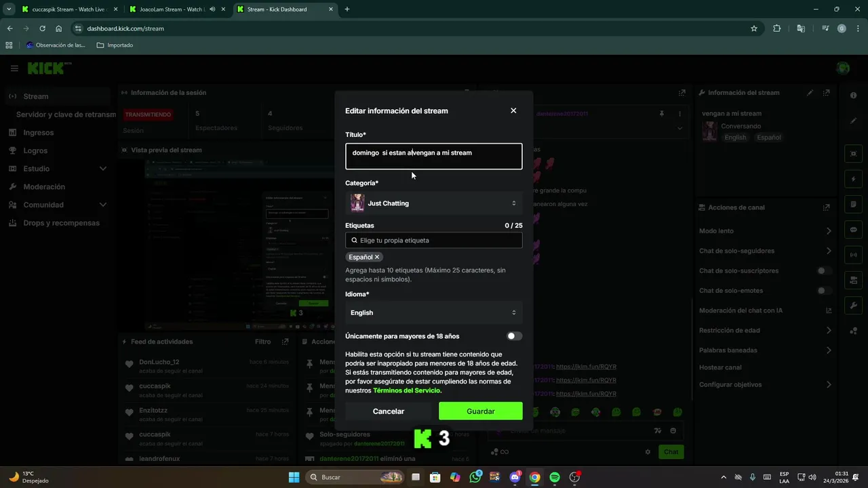Click the broadcast signal icon in right rail

point(854,255)
